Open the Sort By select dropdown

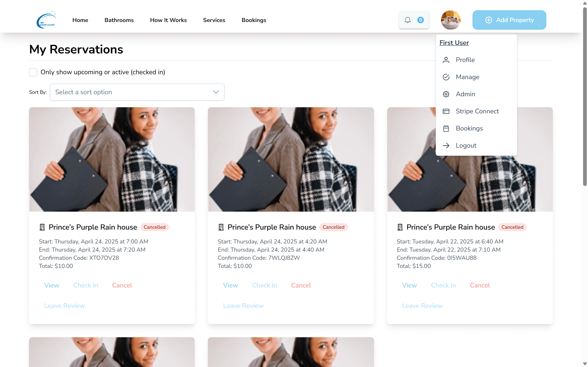(137, 92)
